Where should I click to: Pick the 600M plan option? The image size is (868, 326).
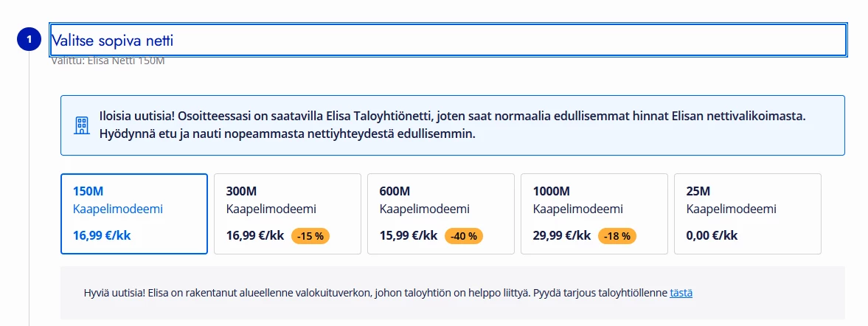pos(440,214)
